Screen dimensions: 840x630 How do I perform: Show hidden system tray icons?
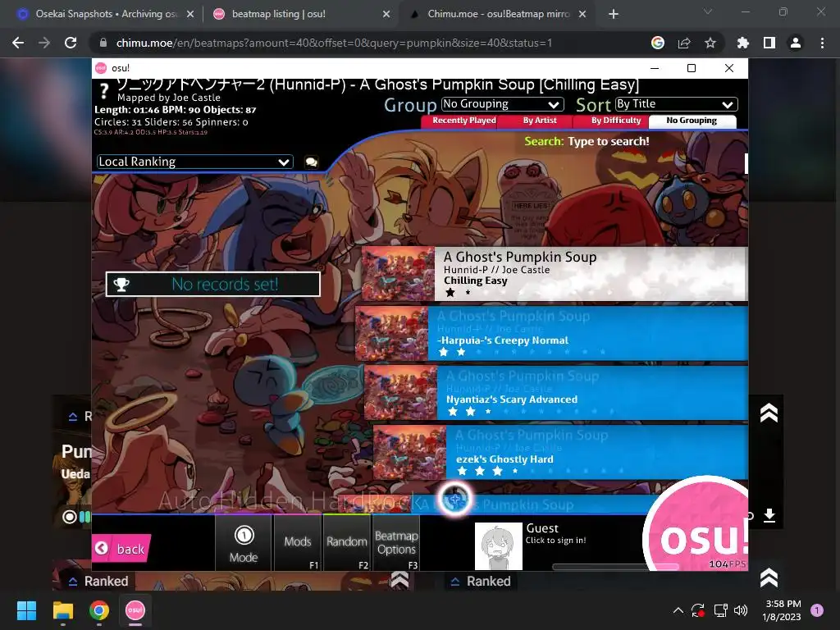click(678, 610)
